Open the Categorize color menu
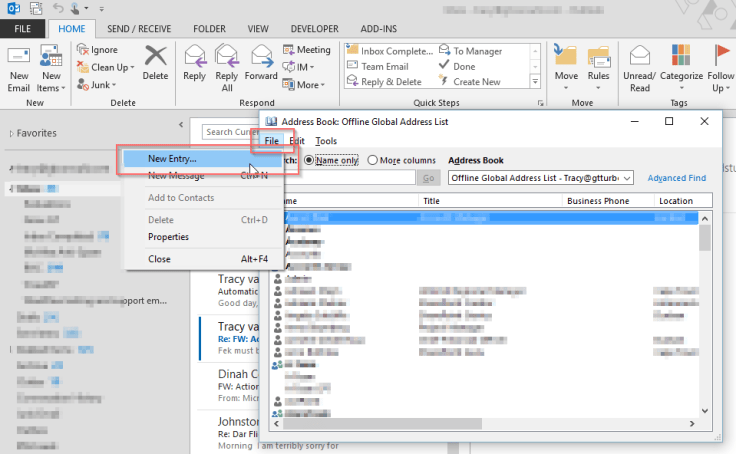The width and height of the screenshot is (736, 454). point(681,68)
